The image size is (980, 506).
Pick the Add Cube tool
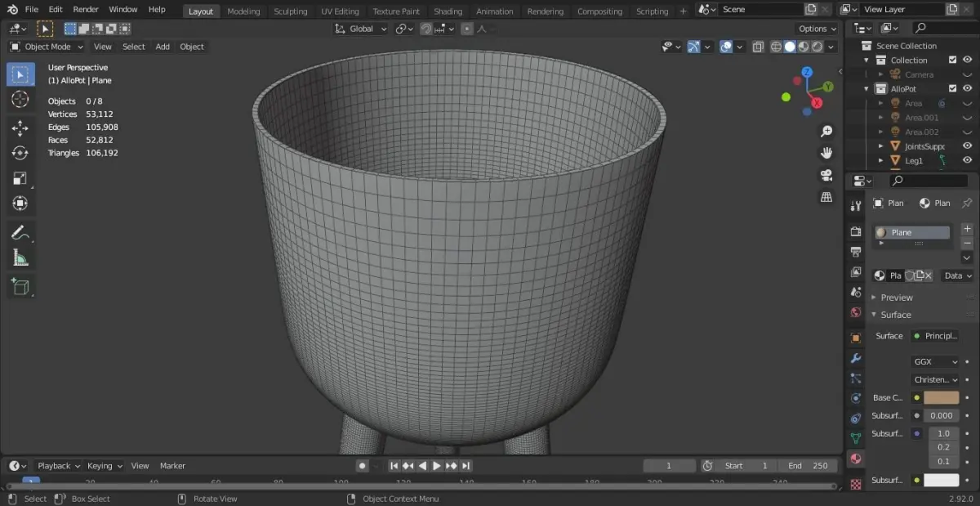[x=21, y=287]
